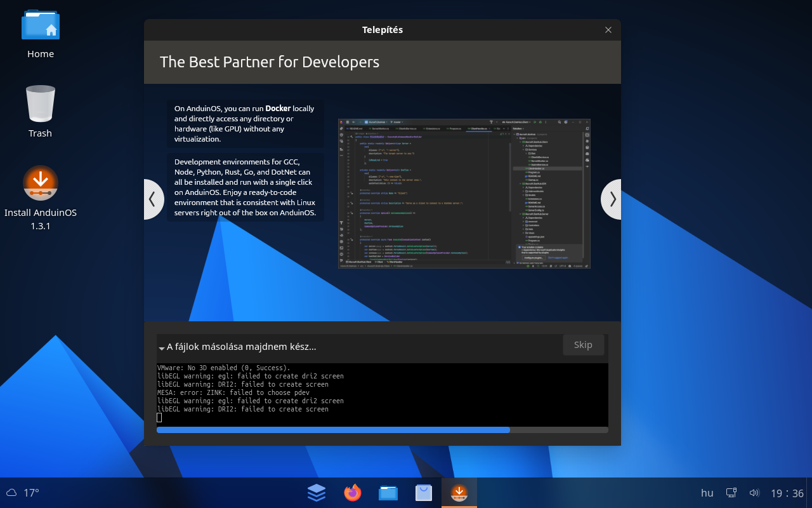Open the weather widget showing 17°
Image resolution: width=812 pixels, height=508 pixels.
point(23,493)
